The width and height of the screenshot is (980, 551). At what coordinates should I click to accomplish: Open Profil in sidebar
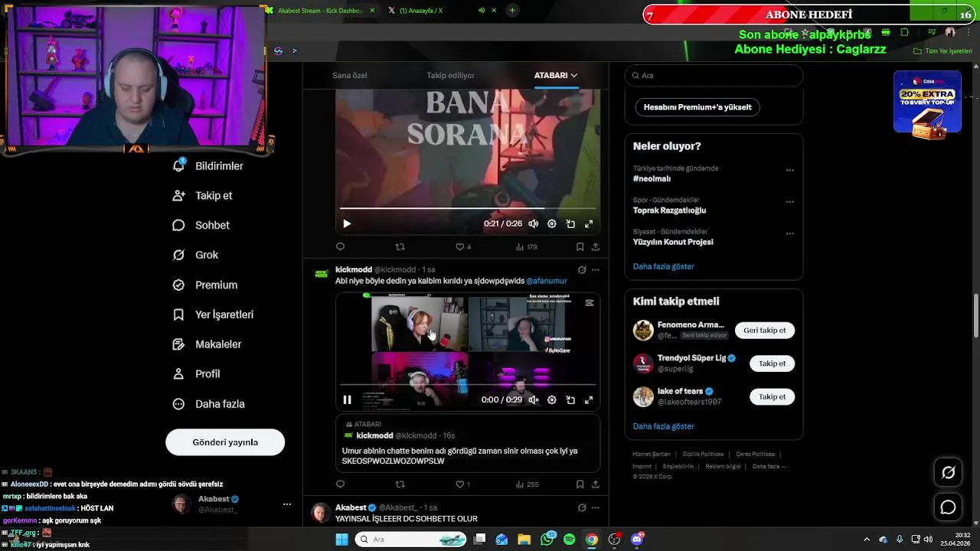coord(197,374)
